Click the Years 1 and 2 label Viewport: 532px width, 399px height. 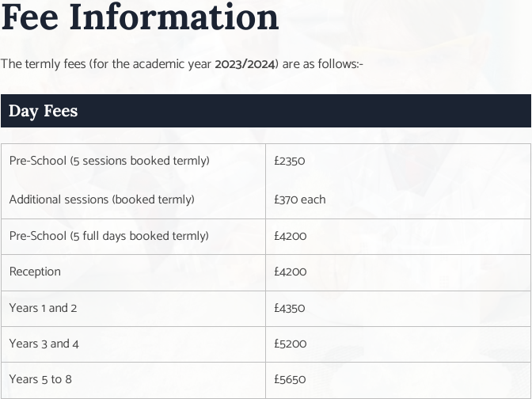pos(43,308)
